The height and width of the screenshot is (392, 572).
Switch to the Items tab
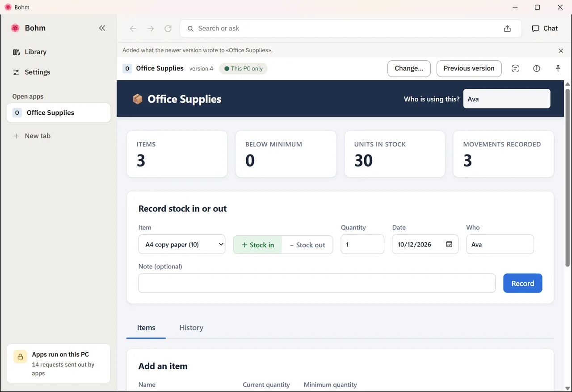click(146, 328)
